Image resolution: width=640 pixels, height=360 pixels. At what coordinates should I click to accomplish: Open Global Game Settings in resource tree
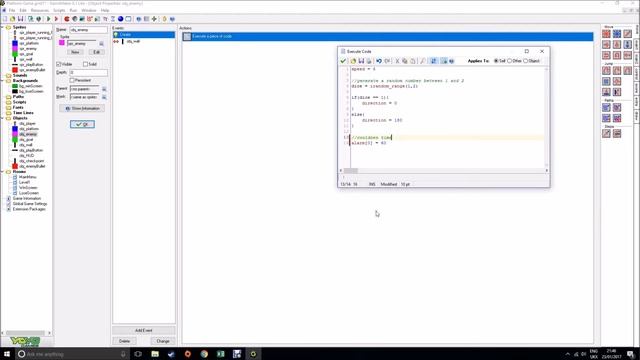(x=30, y=204)
